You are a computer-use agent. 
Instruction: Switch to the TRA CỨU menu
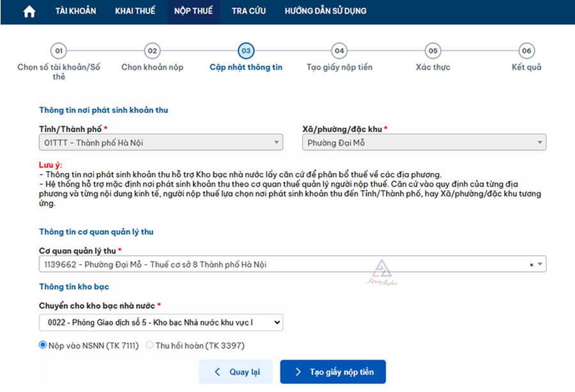249,11
